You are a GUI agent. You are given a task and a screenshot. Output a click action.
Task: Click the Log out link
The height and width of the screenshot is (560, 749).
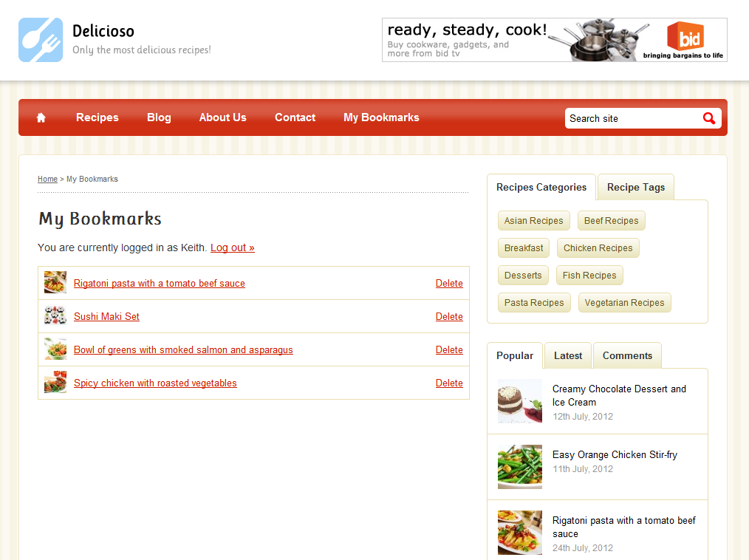point(232,247)
